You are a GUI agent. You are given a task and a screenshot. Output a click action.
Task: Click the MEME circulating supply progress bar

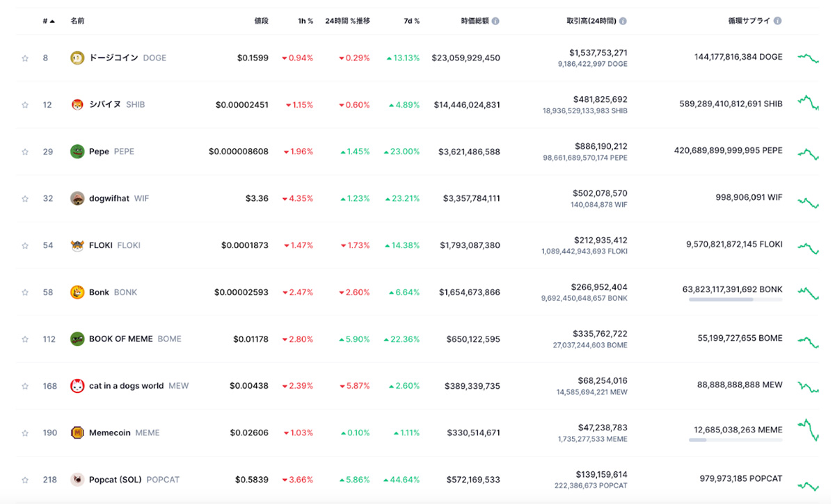click(x=735, y=440)
